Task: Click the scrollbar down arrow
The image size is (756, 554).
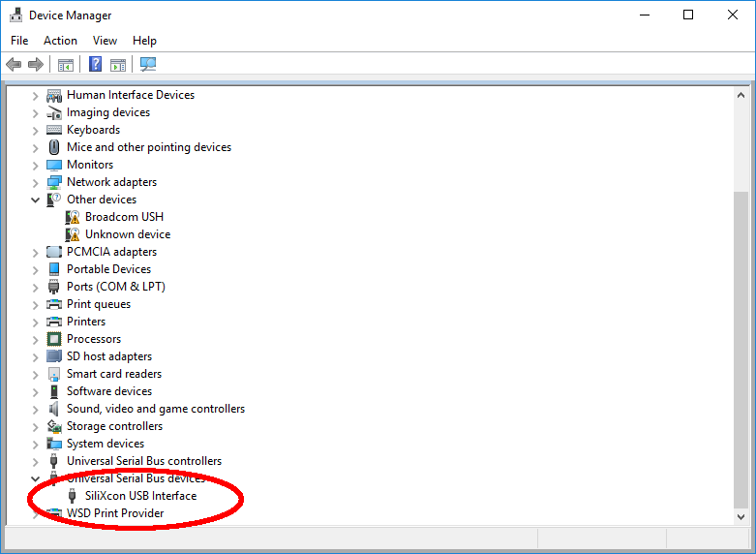Action: click(741, 517)
